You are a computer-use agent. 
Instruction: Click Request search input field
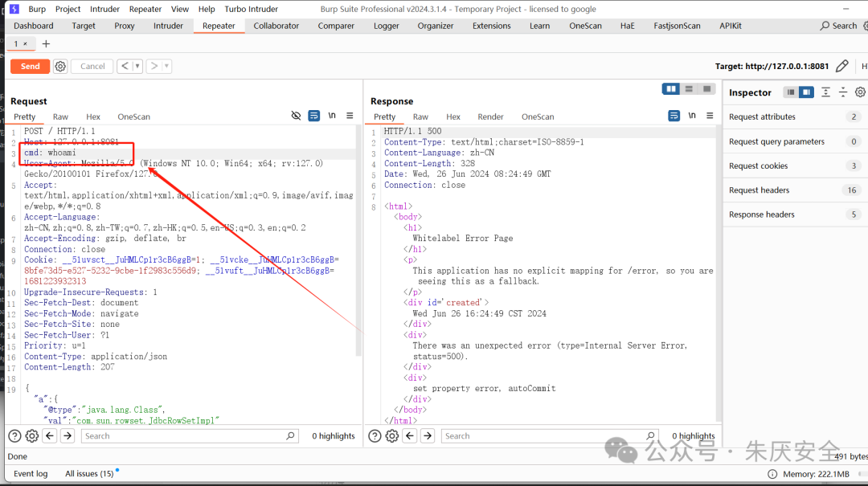[190, 436]
